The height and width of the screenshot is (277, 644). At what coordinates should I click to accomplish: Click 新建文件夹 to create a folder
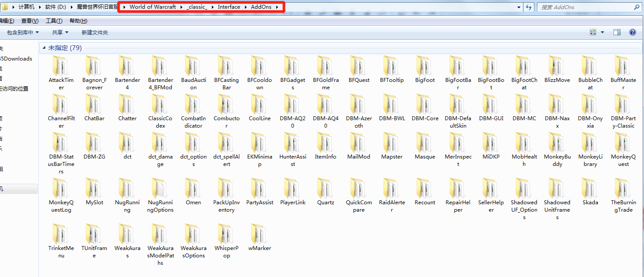94,32
